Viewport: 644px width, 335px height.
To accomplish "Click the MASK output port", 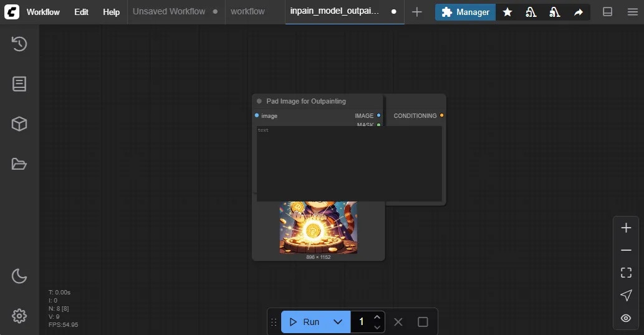I will 378,125.
